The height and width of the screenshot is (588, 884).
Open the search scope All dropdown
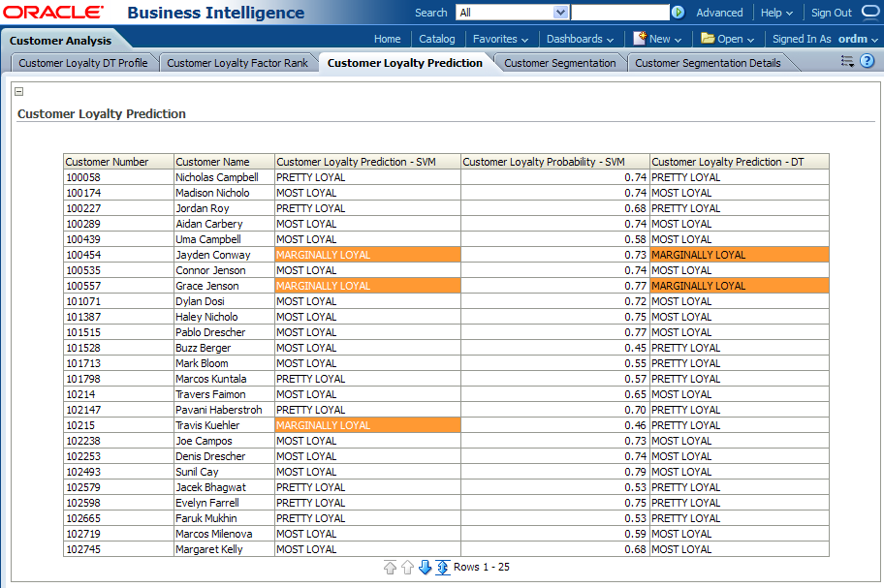pyautogui.click(x=560, y=13)
